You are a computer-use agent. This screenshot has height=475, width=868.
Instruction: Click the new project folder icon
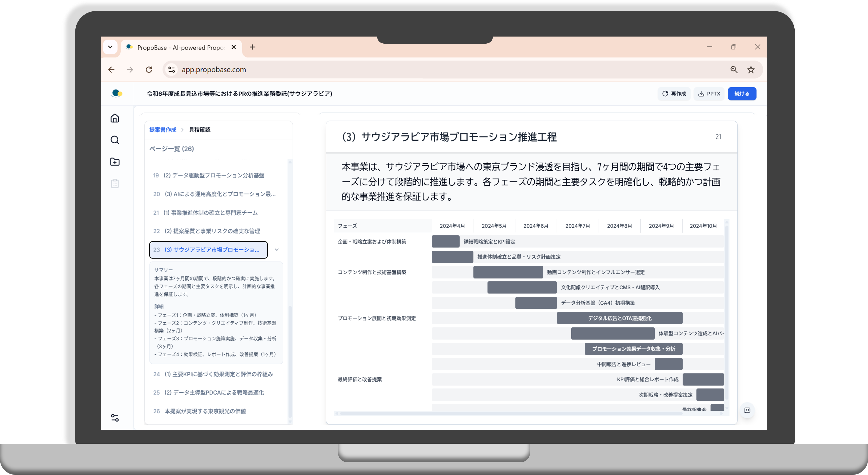[115, 162]
